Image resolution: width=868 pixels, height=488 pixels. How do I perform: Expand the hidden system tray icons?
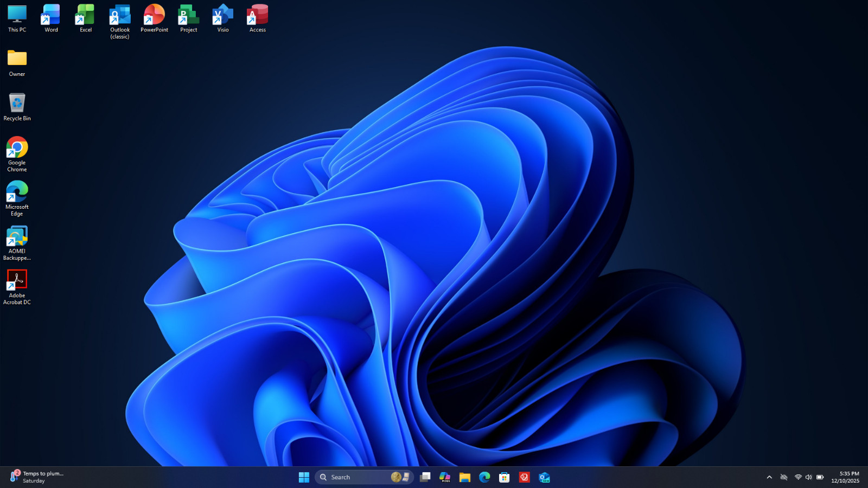pyautogui.click(x=769, y=477)
